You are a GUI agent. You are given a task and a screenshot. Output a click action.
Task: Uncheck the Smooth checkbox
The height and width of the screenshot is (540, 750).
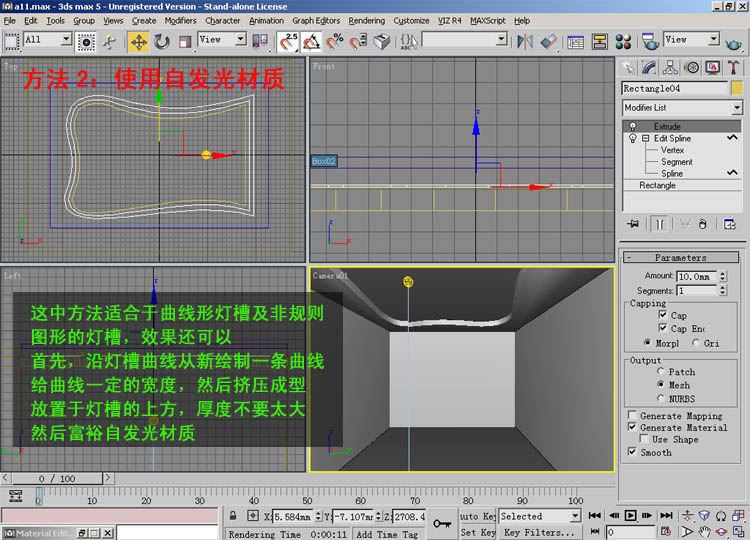(632, 452)
